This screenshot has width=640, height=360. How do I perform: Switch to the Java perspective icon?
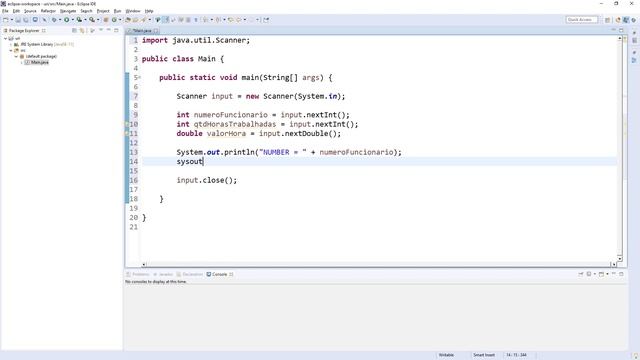626,20
